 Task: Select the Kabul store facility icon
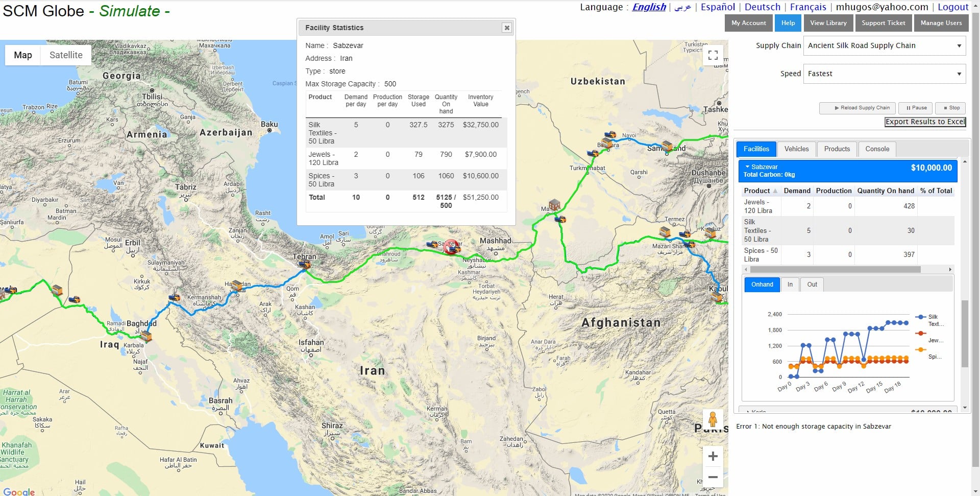pos(718,297)
